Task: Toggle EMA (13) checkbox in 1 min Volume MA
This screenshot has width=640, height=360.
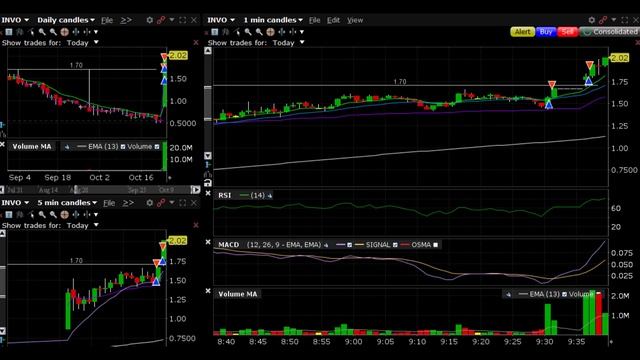Action: click(x=564, y=294)
